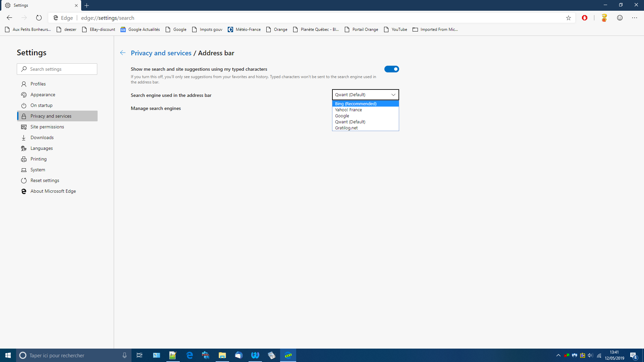Open Planète Québec bookmark
The height and width of the screenshot is (362, 644).
316,29
